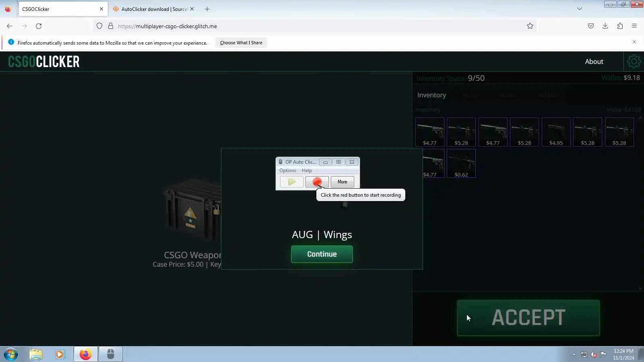This screenshot has width=644, height=362.
Task: Click the Inventory Space 9/50 counter
Action: 450,78
